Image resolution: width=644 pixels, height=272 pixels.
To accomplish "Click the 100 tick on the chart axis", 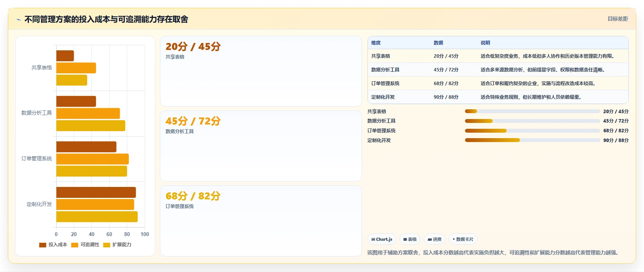I will tap(145, 234).
